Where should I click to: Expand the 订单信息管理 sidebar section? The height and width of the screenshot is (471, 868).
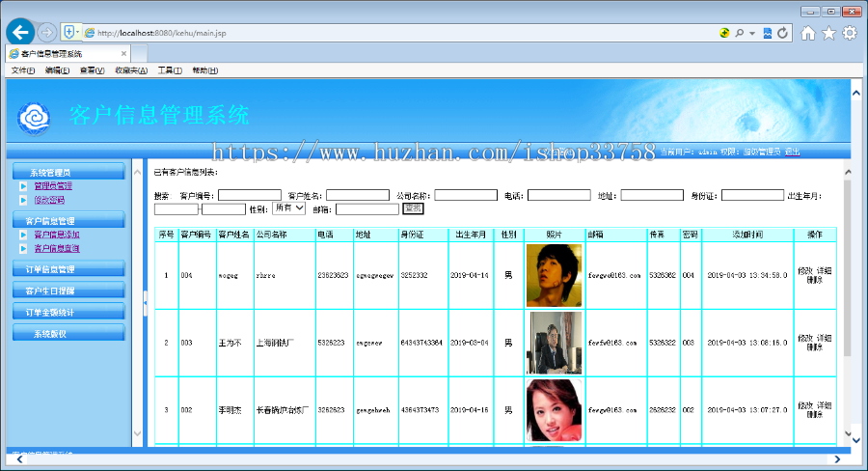click(68, 268)
